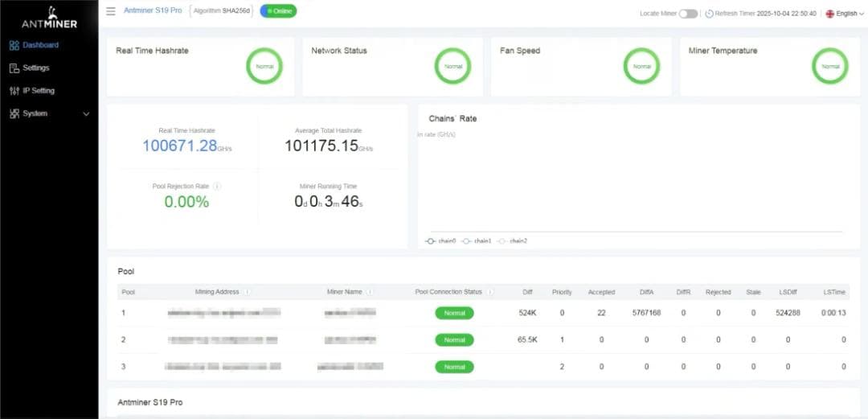This screenshot has width=868, height=419.
Task: Click Normal status badge for pool 2
Action: [x=454, y=339]
